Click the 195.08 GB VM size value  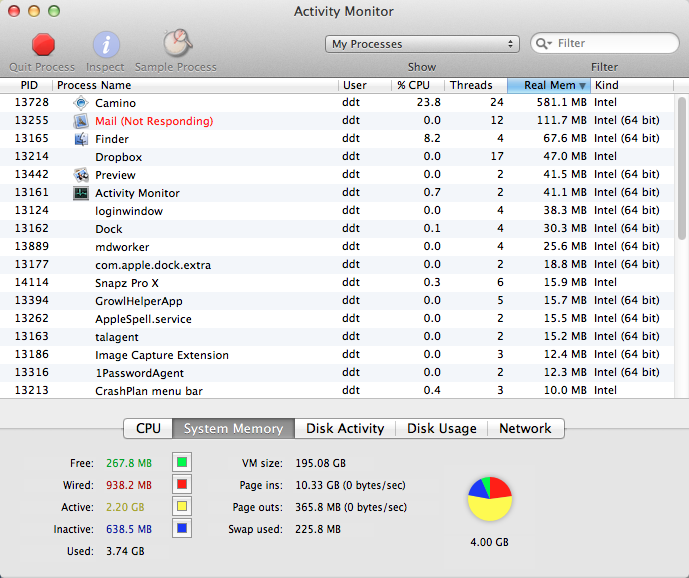320,463
